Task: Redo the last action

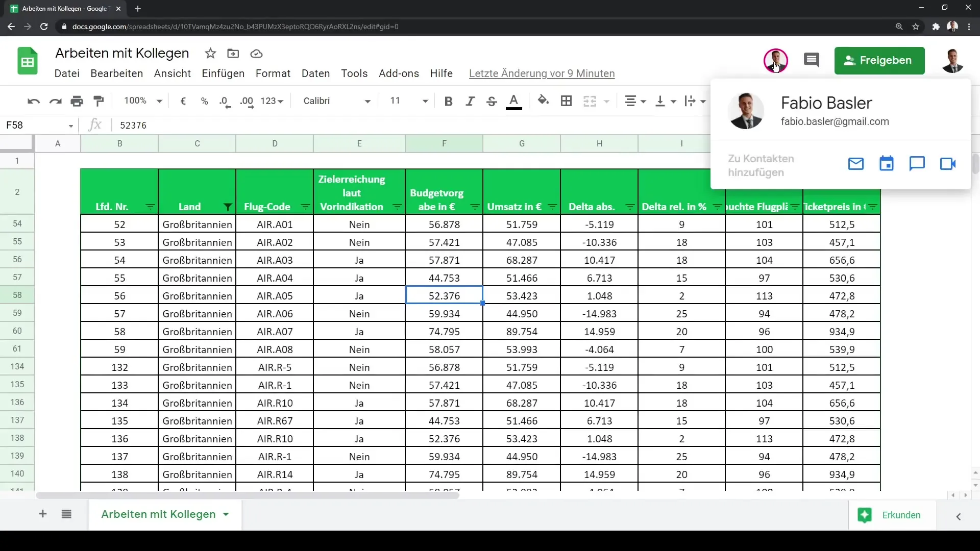Action: (55, 101)
